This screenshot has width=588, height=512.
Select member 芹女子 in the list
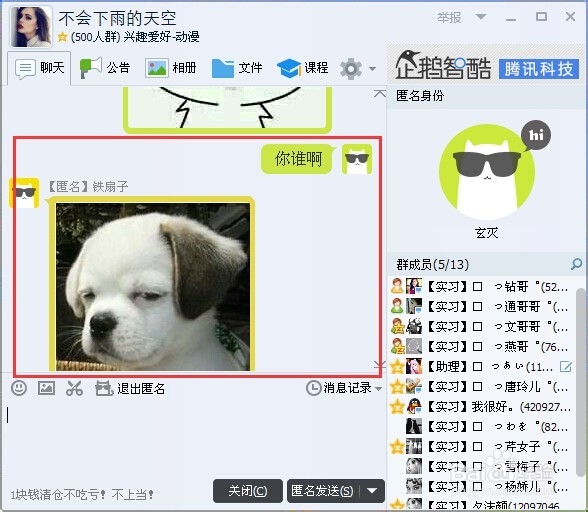tap(482, 446)
